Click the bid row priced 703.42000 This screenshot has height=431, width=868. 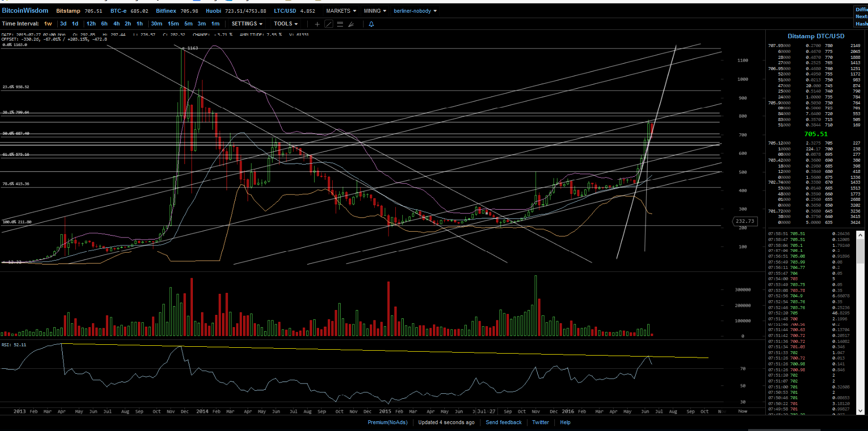click(814, 160)
